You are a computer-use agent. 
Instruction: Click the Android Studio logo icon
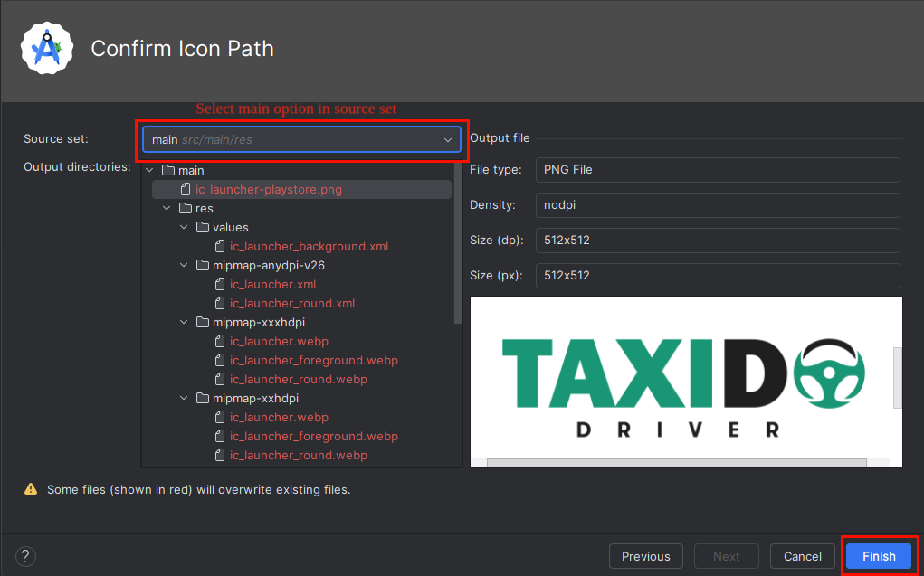tap(47, 48)
